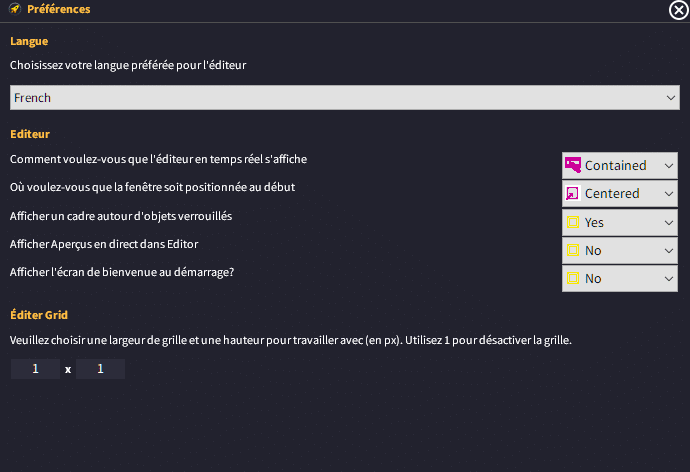
Task: Click the 'Veuillez choisir une largeur de grille' text
Action: tap(290, 340)
